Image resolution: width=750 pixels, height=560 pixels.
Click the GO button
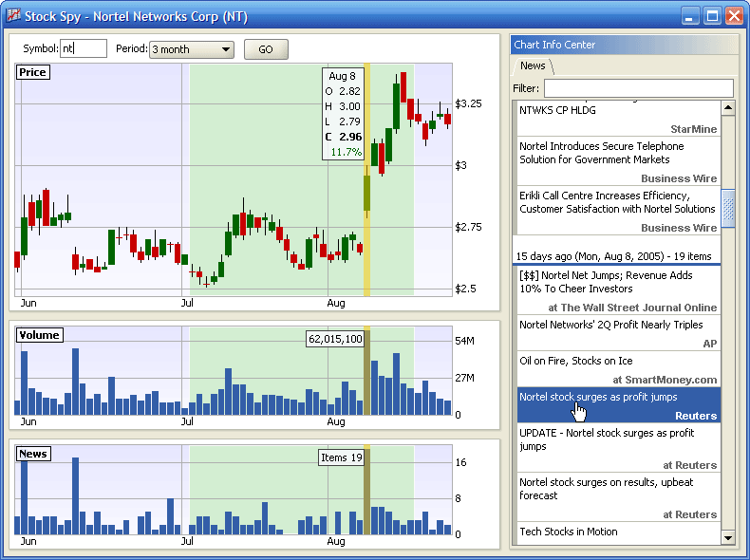(266, 49)
